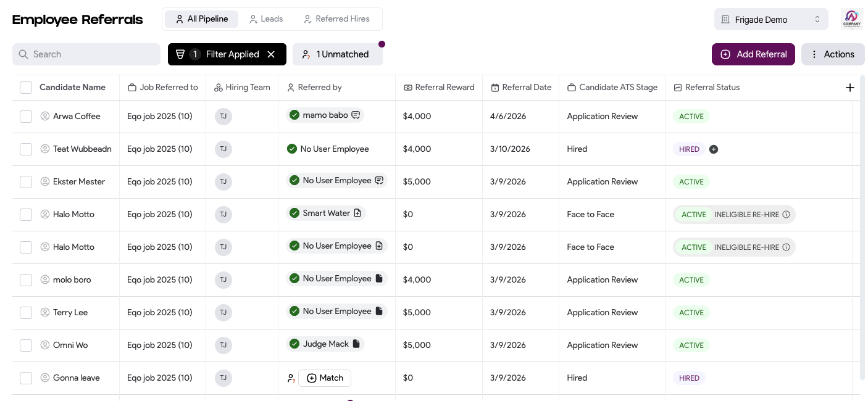The height and width of the screenshot is (401, 868).
Task: Click the Referral Date column header
Action: pos(520,88)
